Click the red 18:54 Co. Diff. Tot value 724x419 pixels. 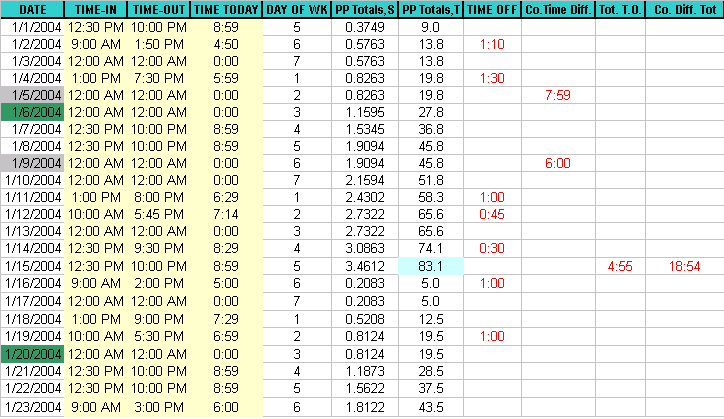tap(685, 266)
